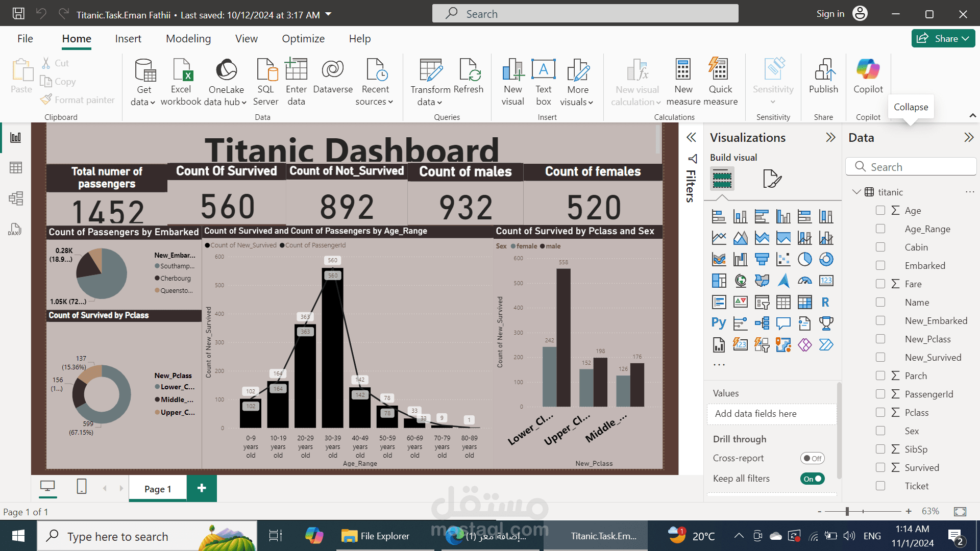Collapse the ribbon with chevron
The height and width of the screenshot is (551, 980).
click(972, 116)
